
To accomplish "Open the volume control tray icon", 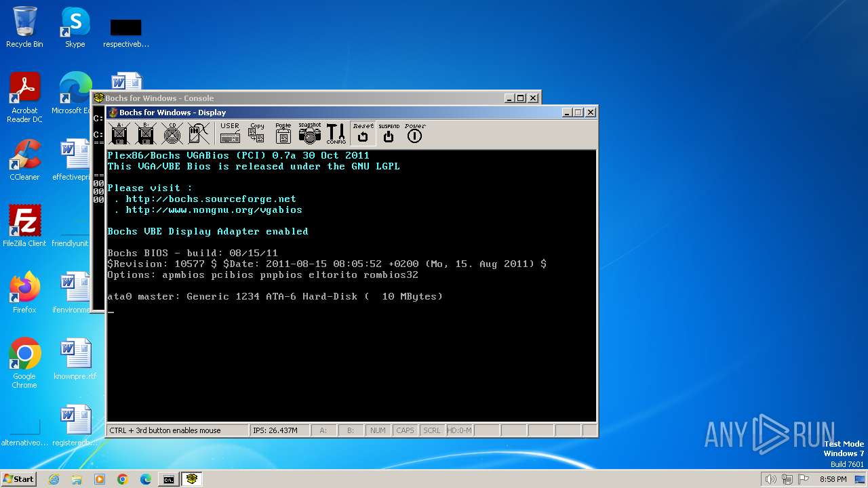I will [770, 479].
